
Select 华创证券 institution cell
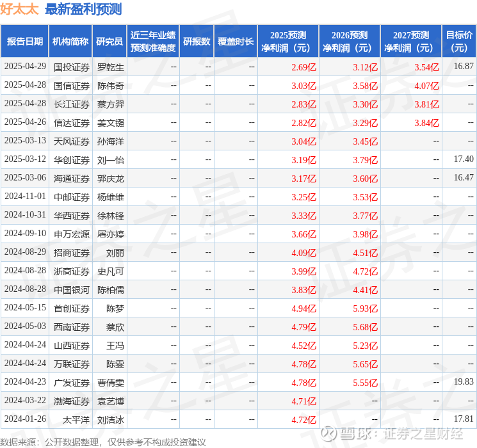click(x=72, y=160)
